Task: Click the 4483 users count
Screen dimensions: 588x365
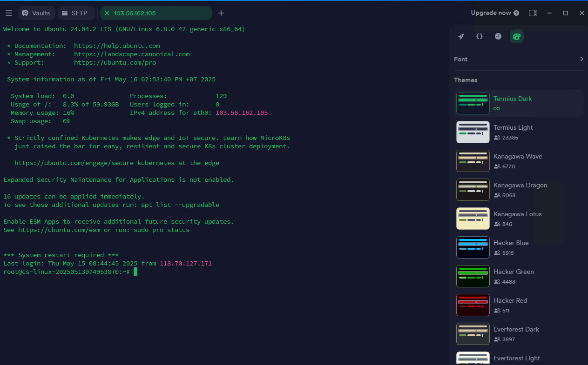Action: click(x=509, y=282)
